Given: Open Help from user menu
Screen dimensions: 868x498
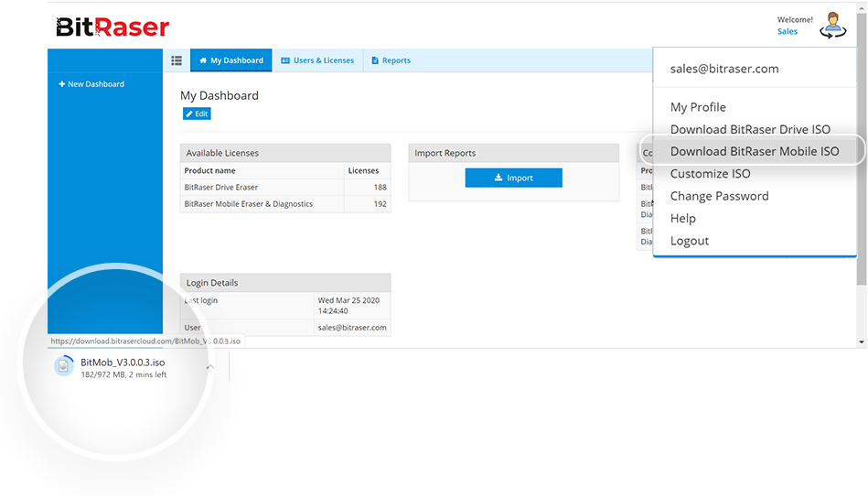Looking at the screenshot, I should pyautogui.click(x=682, y=218).
